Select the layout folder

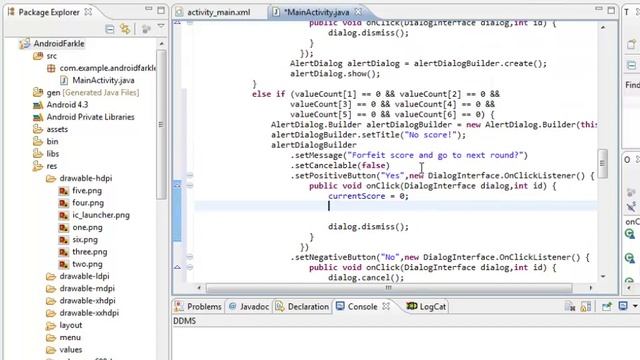71,325
